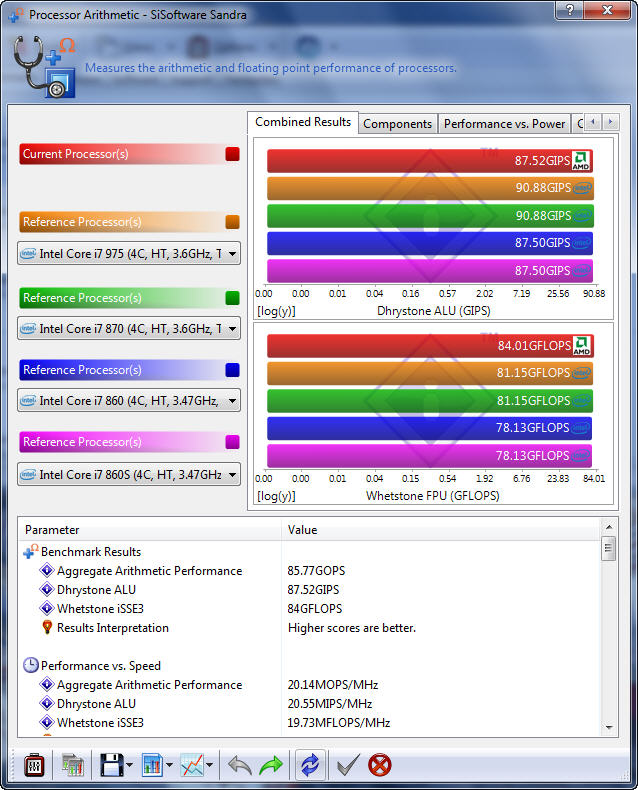Click the 20.55MIPS/MHz value
The height and width of the screenshot is (790, 638).
330,704
